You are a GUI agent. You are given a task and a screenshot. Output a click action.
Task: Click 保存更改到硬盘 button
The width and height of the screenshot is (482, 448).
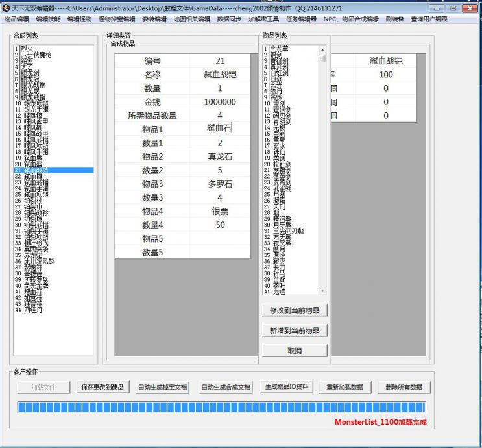pos(104,387)
